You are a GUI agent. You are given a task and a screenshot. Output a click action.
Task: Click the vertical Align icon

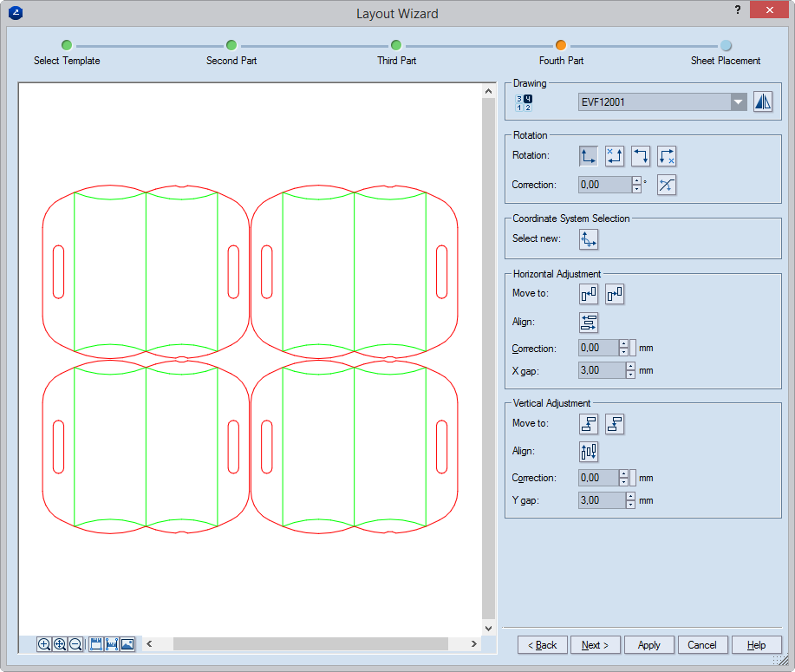pyautogui.click(x=589, y=452)
